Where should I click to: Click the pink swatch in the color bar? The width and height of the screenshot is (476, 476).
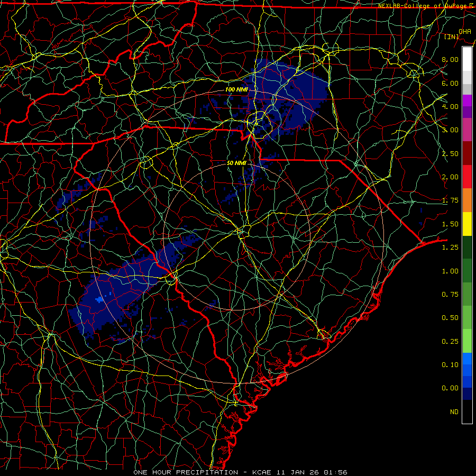467,130
